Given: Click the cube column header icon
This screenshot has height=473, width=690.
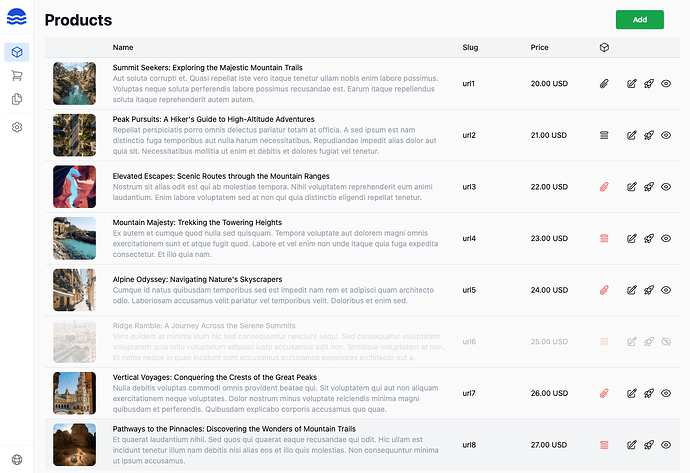Looking at the screenshot, I should (x=604, y=48).
